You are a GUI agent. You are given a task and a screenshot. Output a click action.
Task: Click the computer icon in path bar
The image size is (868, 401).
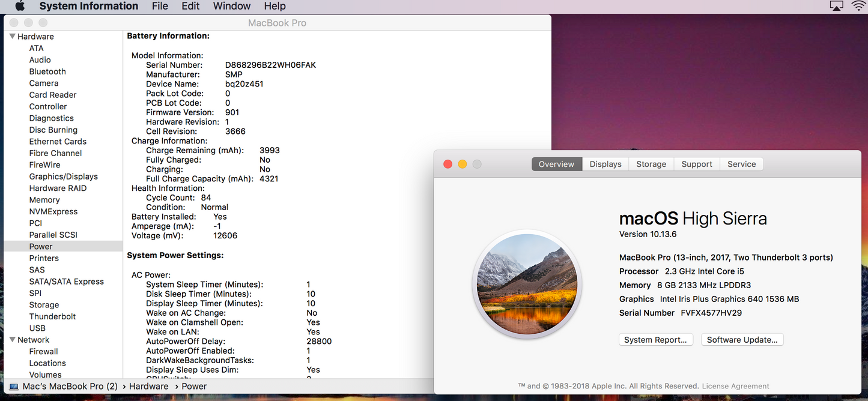coord(14,387)
